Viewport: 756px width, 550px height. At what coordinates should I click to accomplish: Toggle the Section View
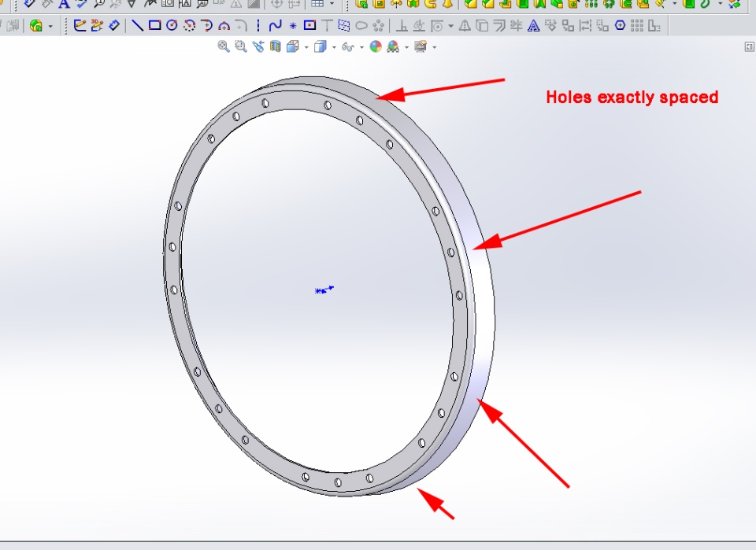[x=276, y=46]
